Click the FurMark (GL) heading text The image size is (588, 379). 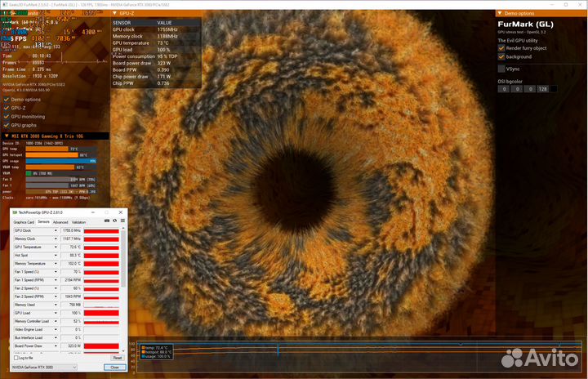[x=525, y=25]
